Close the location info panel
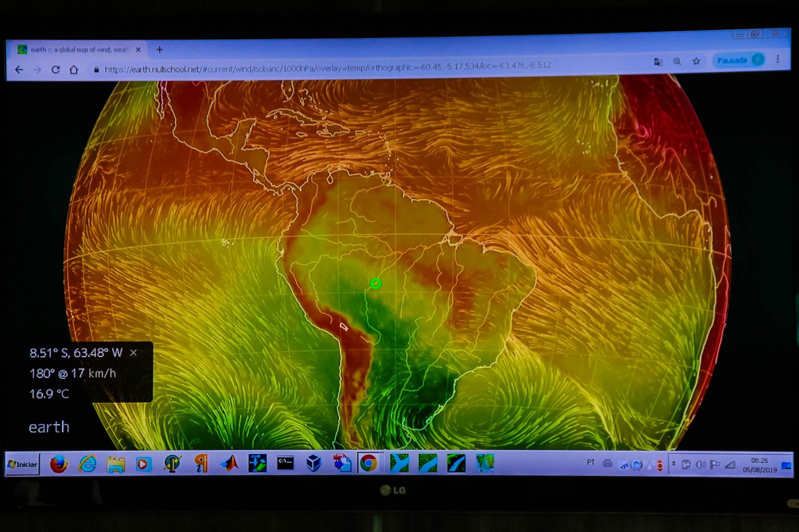This screenshot has height=532, width=799. (133, 352)
